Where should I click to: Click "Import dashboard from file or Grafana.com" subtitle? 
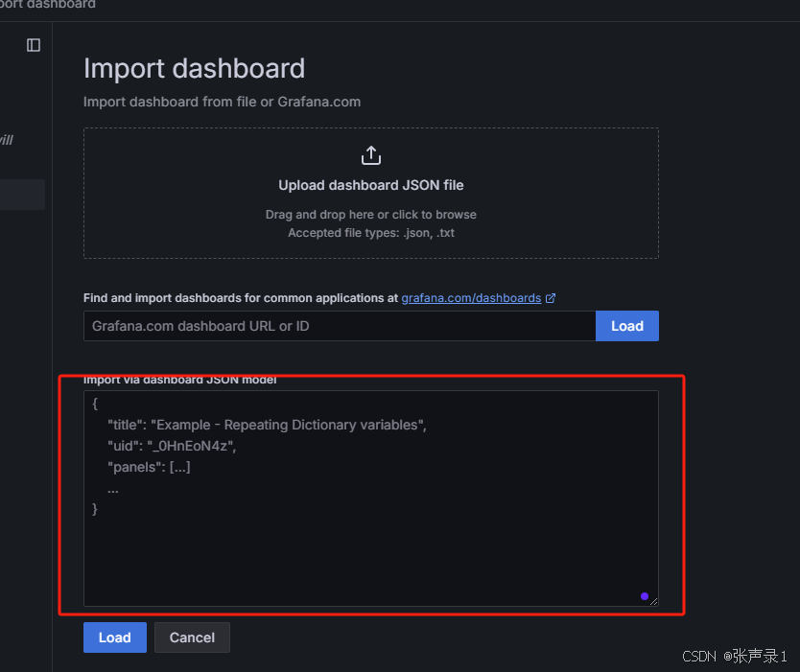(222, 102)
